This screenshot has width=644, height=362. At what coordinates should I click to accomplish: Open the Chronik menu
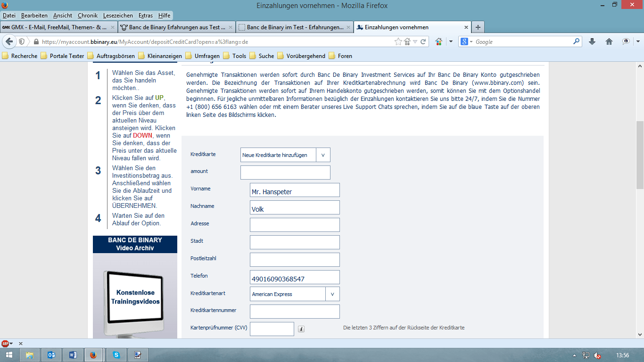88,16
